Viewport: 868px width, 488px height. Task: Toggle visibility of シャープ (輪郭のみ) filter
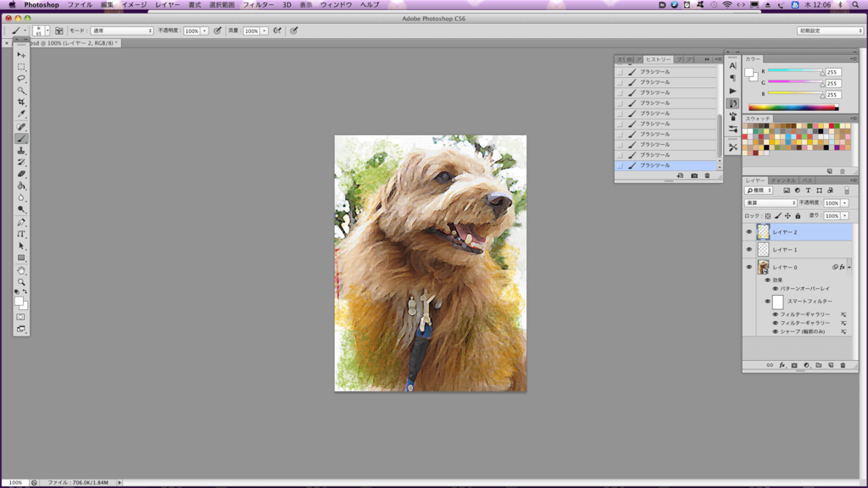(775, 331)
